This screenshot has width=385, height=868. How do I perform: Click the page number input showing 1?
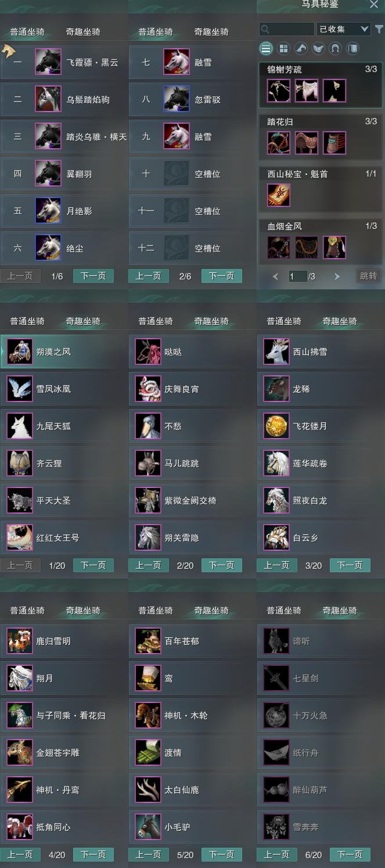[x=297, y=277]
